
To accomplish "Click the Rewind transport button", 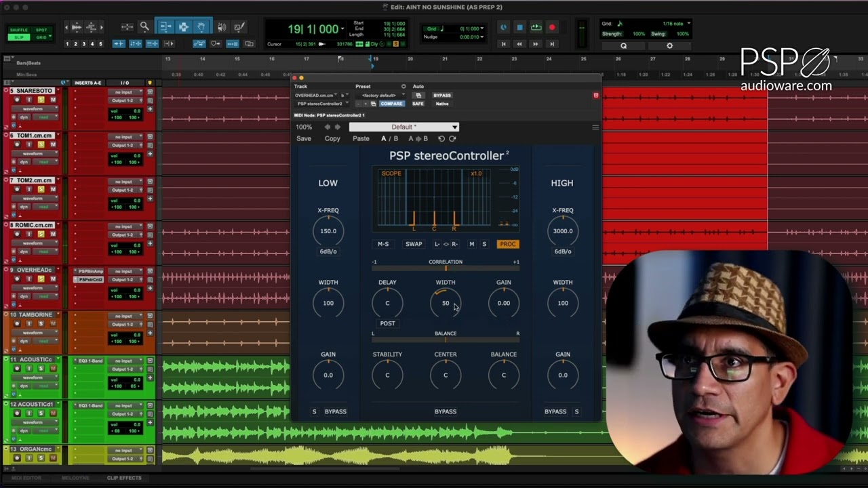I will tap(519, 44).
